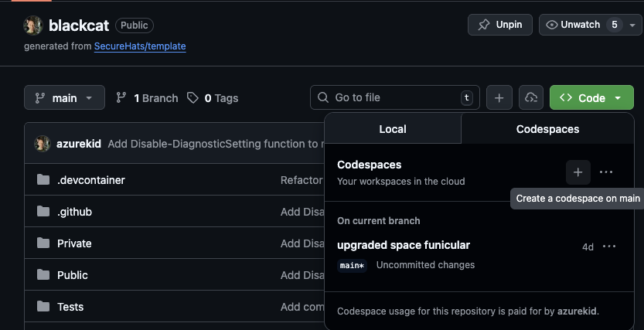Unpin the blackcat repository

[x=499, y=25]
